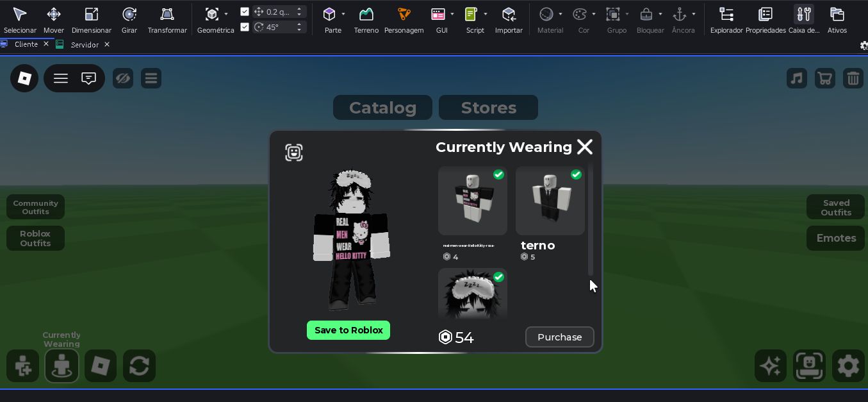Screen dimensions: 868x402
Task: Open the gear settings icon in game
Action: (848, 366)
